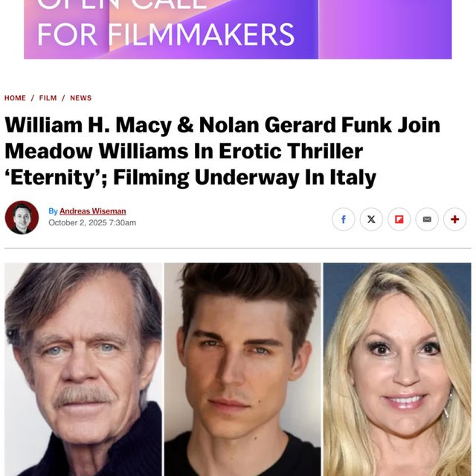Click the "By" label before author name

pos(53,211)
